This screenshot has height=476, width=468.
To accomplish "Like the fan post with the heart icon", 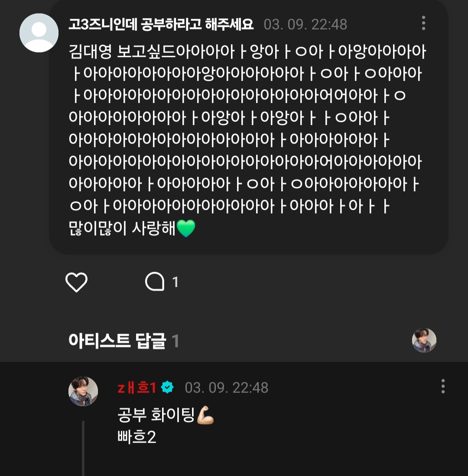I will click(x=76, y=282).
